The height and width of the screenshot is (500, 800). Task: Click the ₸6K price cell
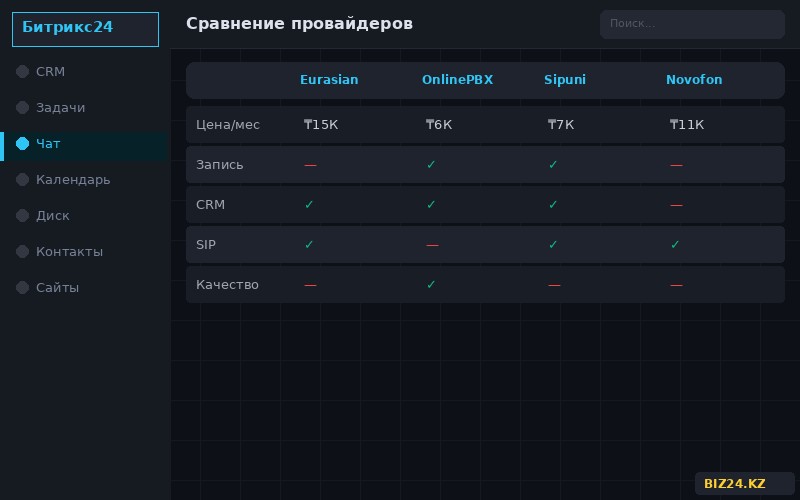tap(439, 124)
